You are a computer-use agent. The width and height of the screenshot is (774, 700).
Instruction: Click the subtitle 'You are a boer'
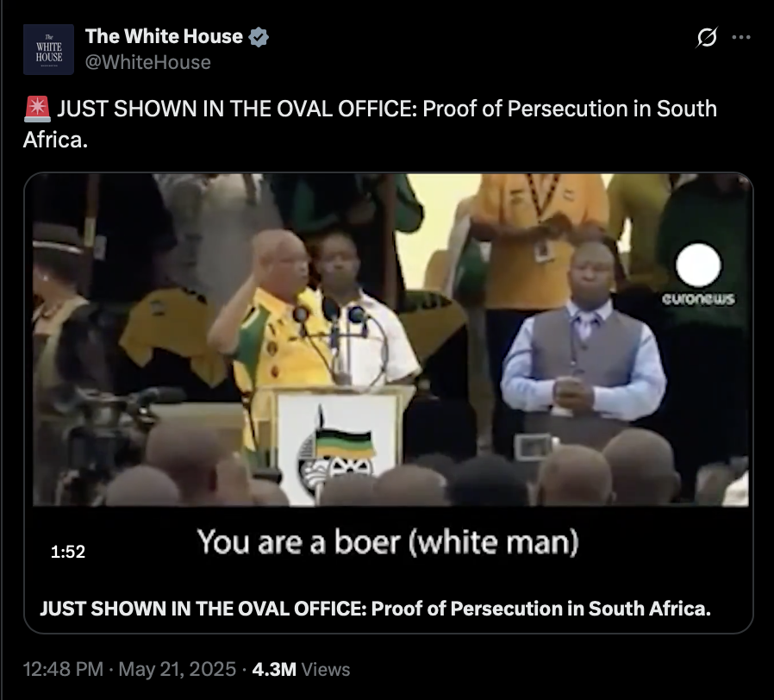pos(388,541)
